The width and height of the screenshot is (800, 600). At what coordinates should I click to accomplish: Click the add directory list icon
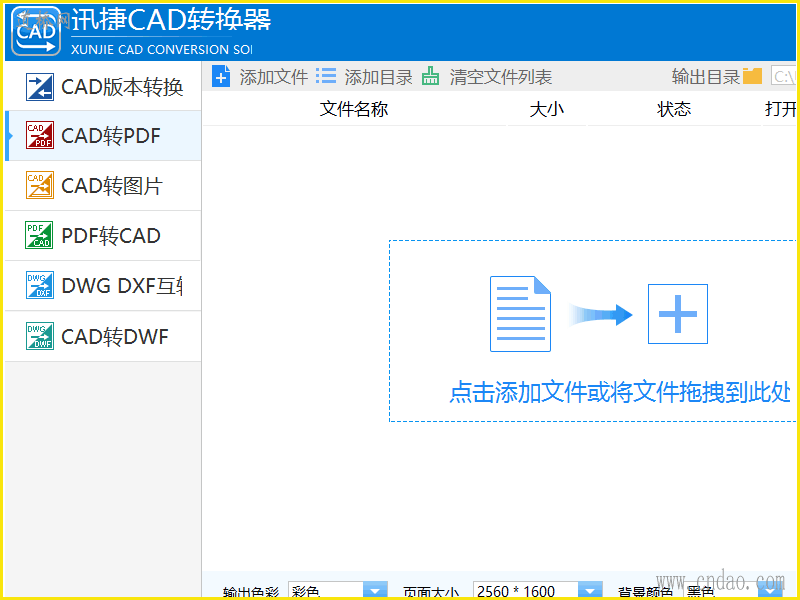326,77
